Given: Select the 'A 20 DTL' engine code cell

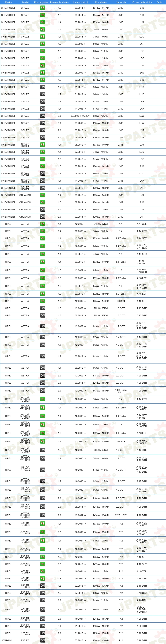Looking at the screenshot, I should tap(142, 600).
